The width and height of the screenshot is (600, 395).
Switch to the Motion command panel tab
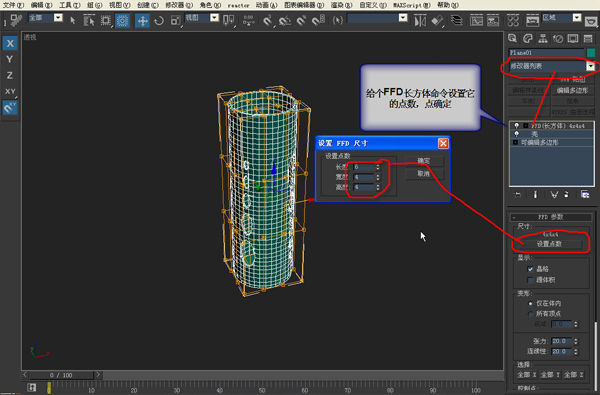coord(558,39)
